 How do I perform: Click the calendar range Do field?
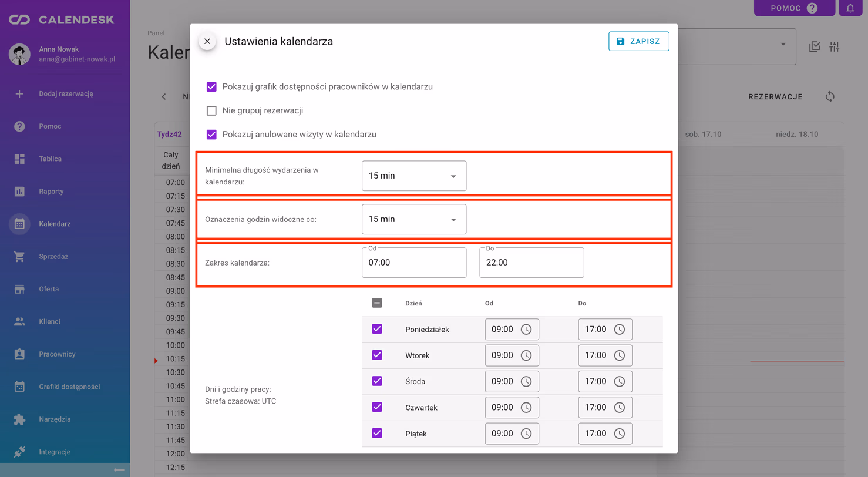pos(531,263)
